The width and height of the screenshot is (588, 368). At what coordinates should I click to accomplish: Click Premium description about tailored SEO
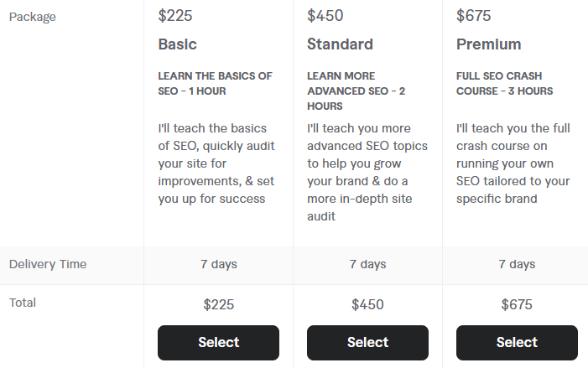[x=513, y=163]
